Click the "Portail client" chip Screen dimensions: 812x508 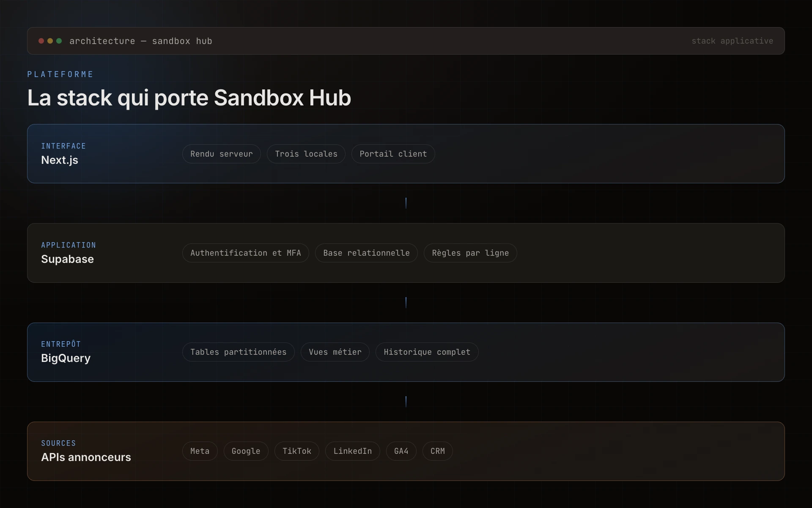tap(393, 154)
